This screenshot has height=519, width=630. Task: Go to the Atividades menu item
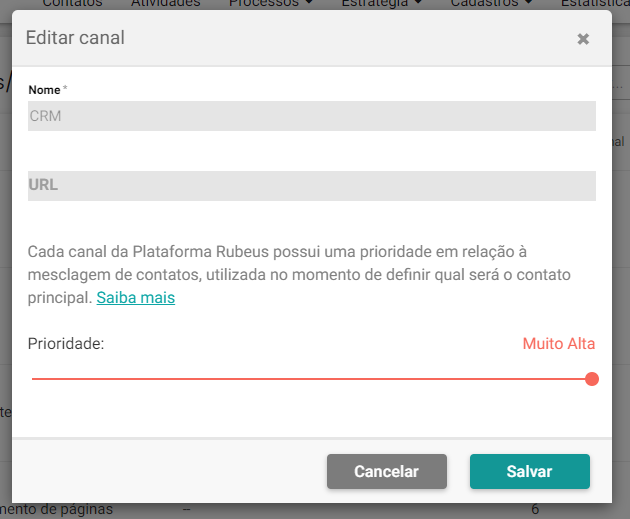pos(166,3)
